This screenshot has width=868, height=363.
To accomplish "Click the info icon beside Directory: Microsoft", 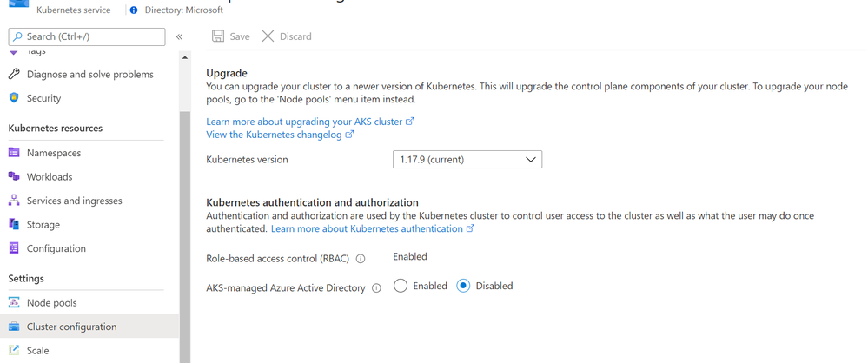I will coord(134,10).
